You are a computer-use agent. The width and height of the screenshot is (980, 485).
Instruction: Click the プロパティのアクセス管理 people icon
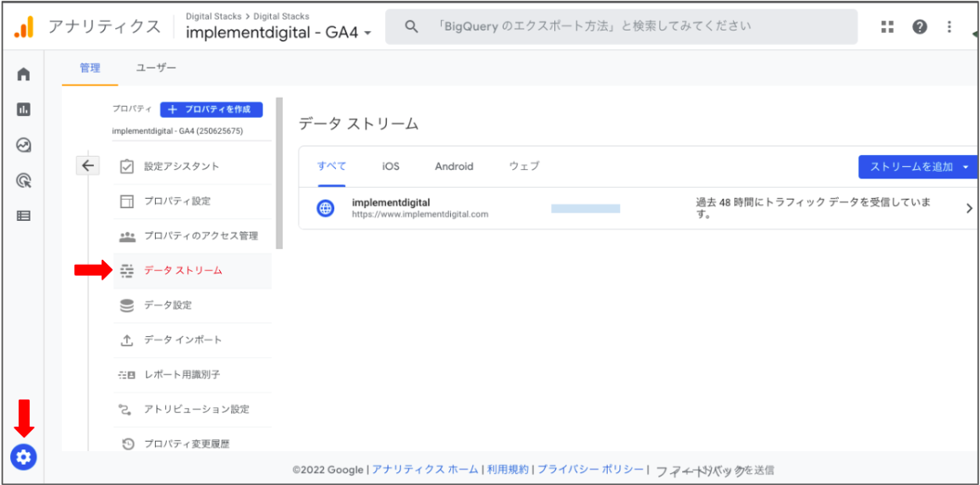pos(127,236)
